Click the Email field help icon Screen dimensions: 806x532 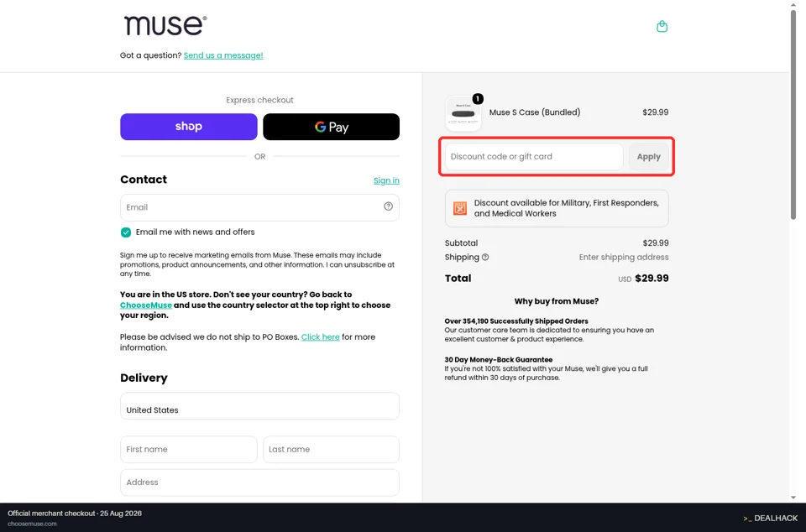click(388, 206)
